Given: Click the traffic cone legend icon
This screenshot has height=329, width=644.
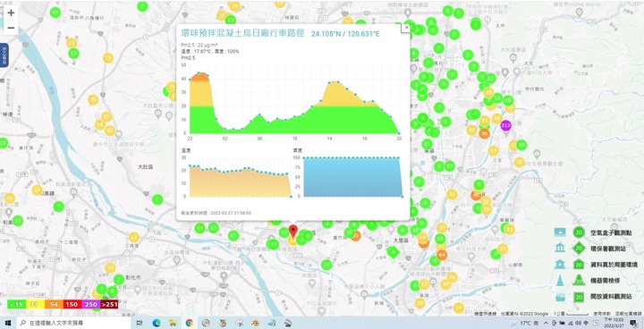Looking at the screenshot, I should coord(559,281).
